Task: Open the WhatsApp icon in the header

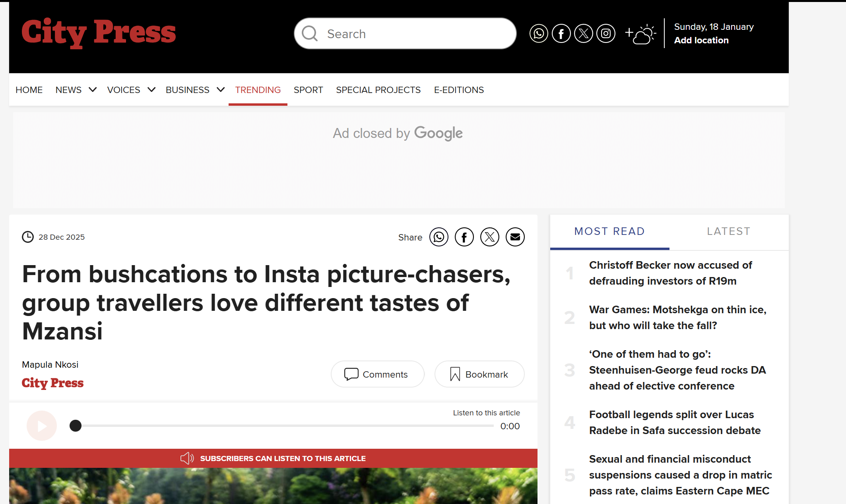Action: click(x=539, y=34)
